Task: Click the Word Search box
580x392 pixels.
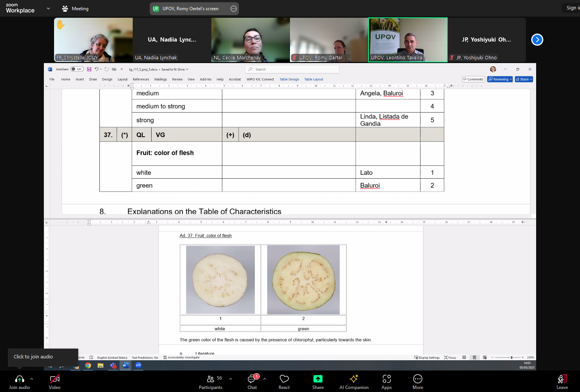Action: 292,69
